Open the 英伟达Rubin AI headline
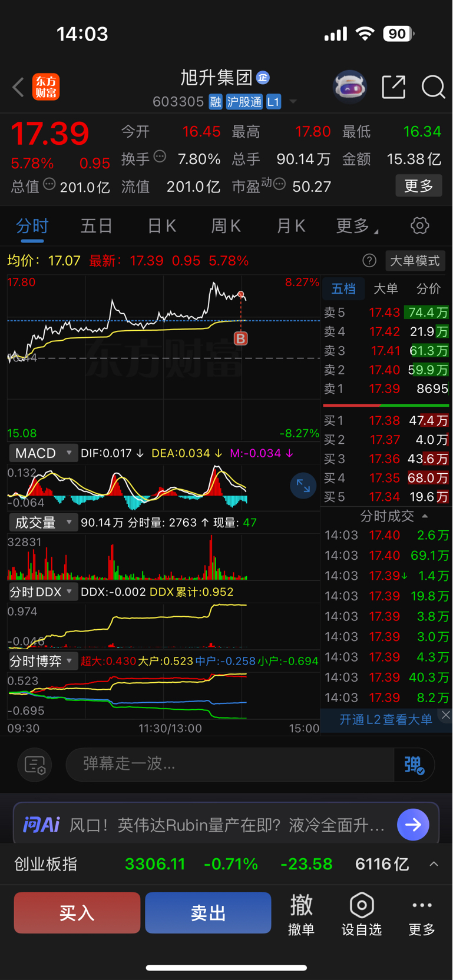This screenshot has width=453, height=980. coord(227,825)
